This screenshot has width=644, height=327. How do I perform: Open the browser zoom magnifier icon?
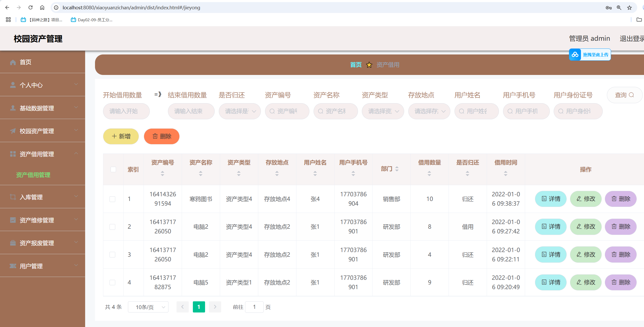tap(619, 8)
